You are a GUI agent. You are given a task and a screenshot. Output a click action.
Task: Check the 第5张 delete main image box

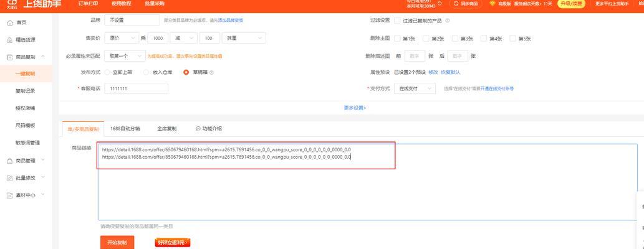(512, 38)
